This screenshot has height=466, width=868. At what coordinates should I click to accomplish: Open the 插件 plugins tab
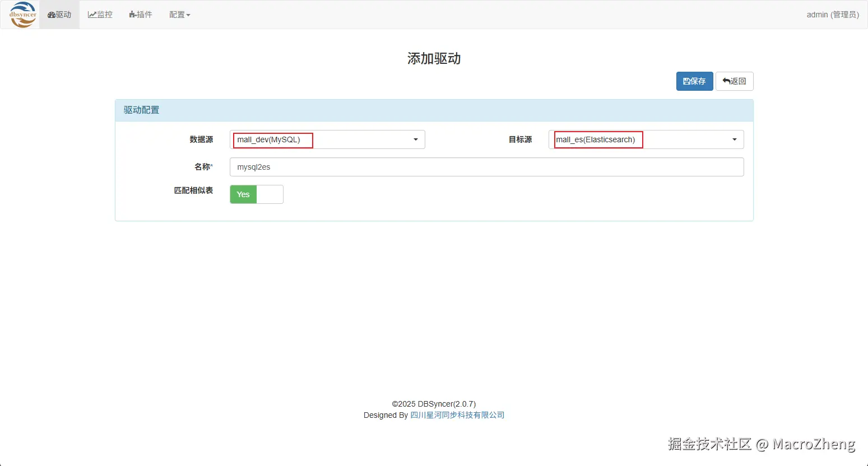point(141,15)
